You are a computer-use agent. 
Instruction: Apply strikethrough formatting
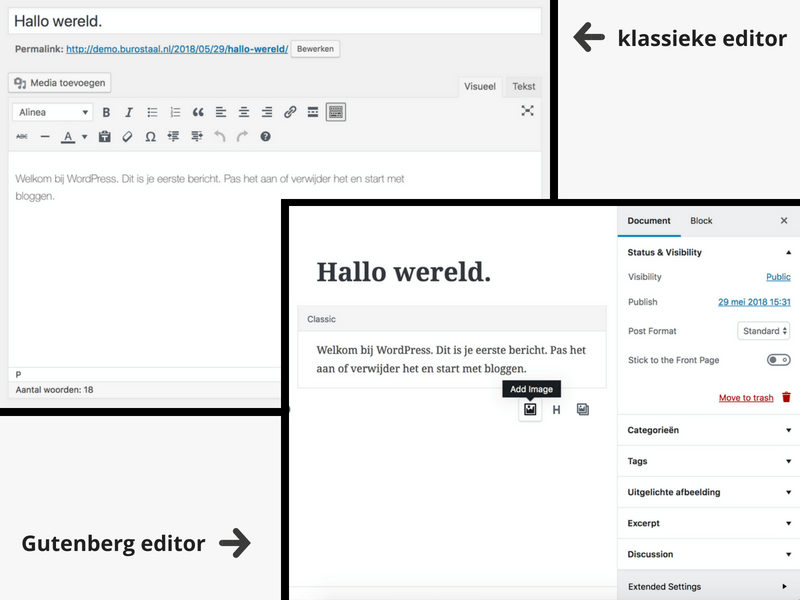point(22,137)
